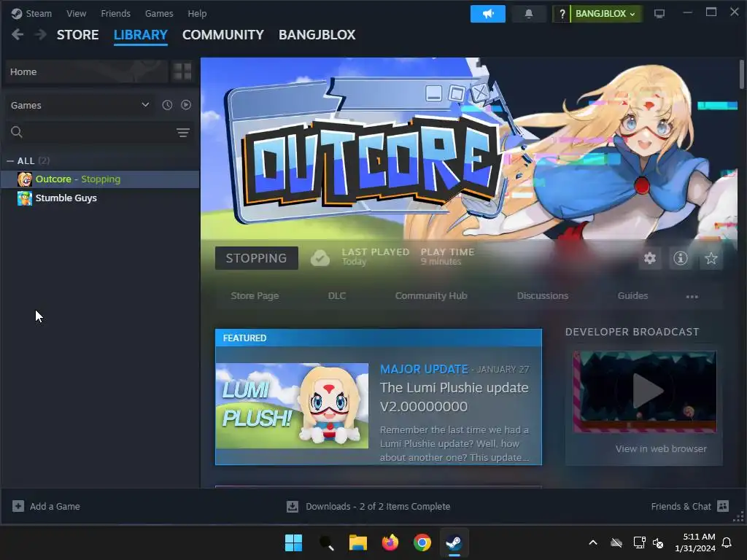Open Downloads 2 of 2 Items Complete
The height and width of the screenshot is (560, 747).
[x=378, y=506]
